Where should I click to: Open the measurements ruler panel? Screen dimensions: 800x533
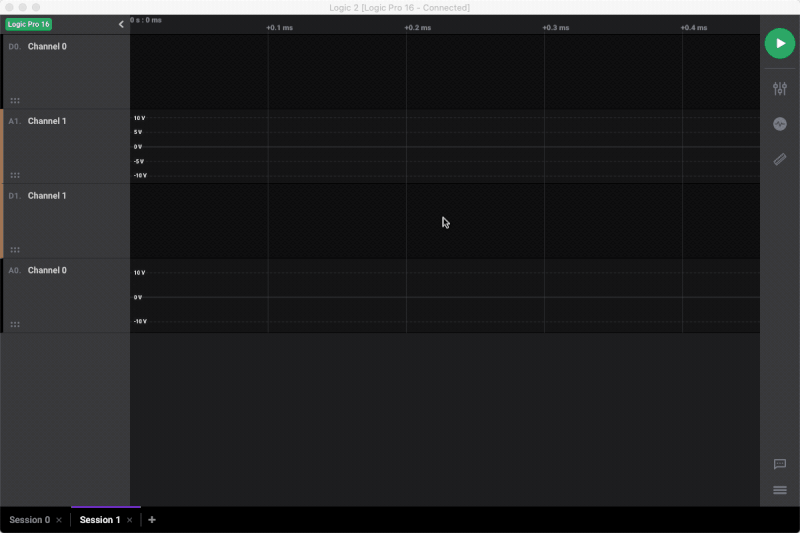coord(780,159)
